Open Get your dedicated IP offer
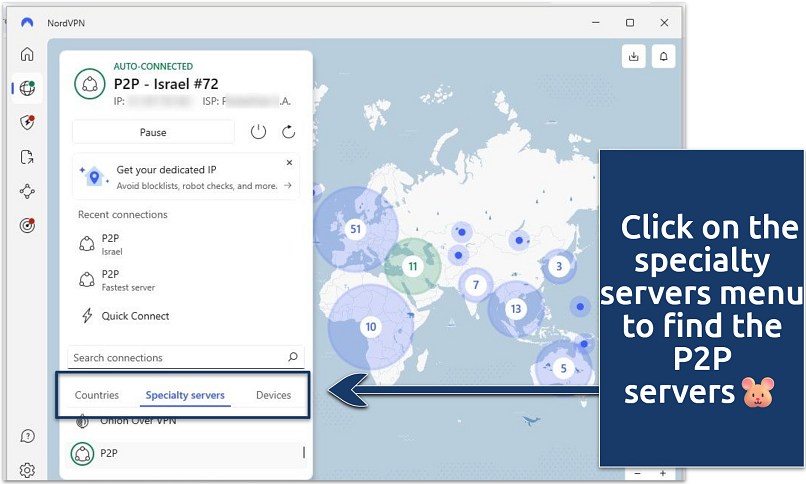The width and height of the screenshot is (806, 484). (x=186, y=176)
